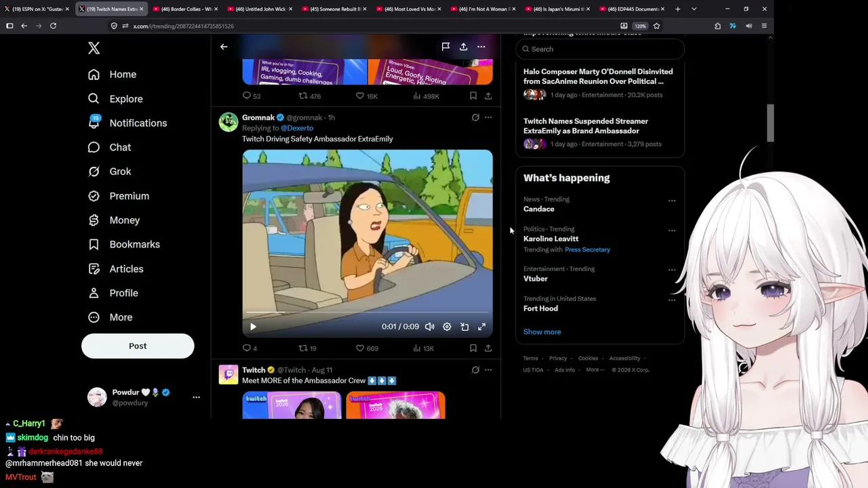
Task: Open Notifications with the 19 badge
Action: pos(127,123)
